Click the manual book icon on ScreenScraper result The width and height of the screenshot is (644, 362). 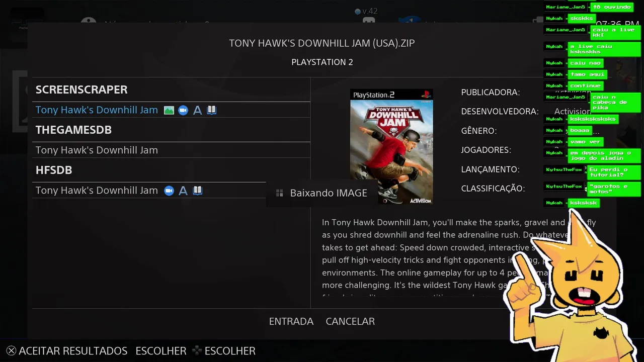tap(212, 110)
